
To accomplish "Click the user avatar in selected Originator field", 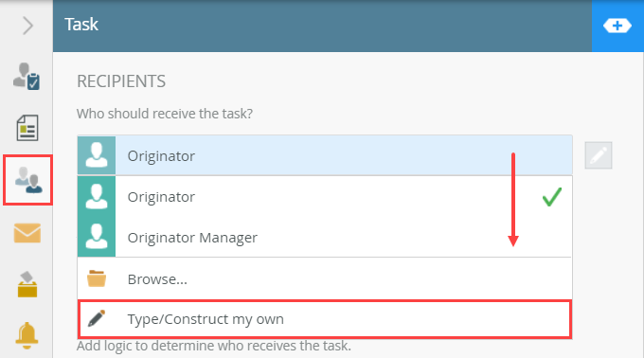I will (x=97, y=155).
